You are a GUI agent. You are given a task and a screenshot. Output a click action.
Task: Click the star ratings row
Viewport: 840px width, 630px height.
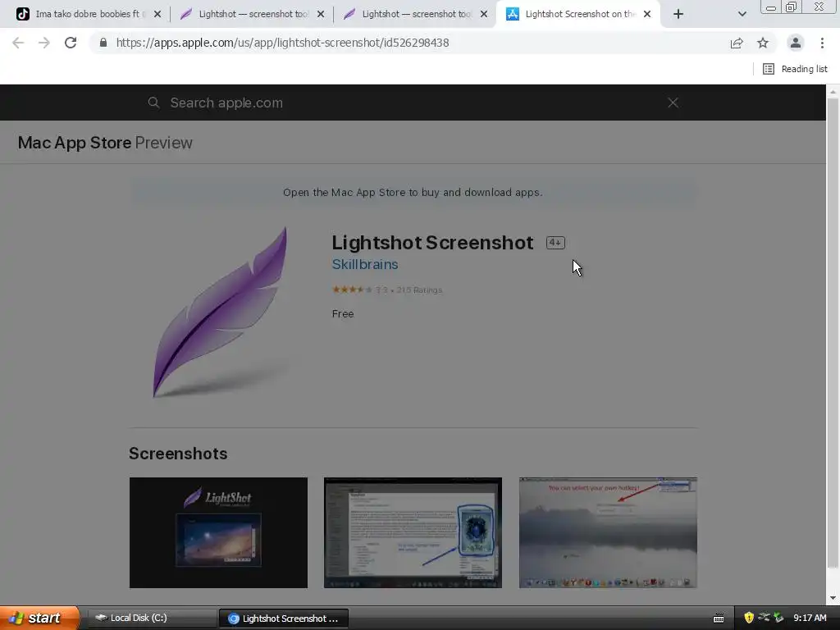point(387,290)
